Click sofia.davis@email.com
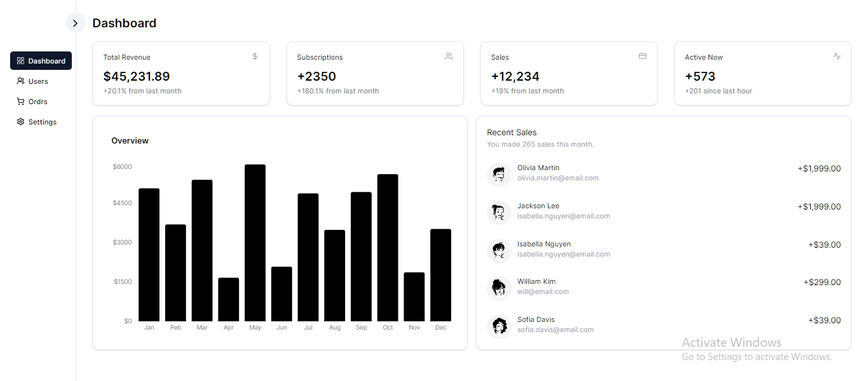Screen dimensions: 868x381 click(x=555, y=330)
